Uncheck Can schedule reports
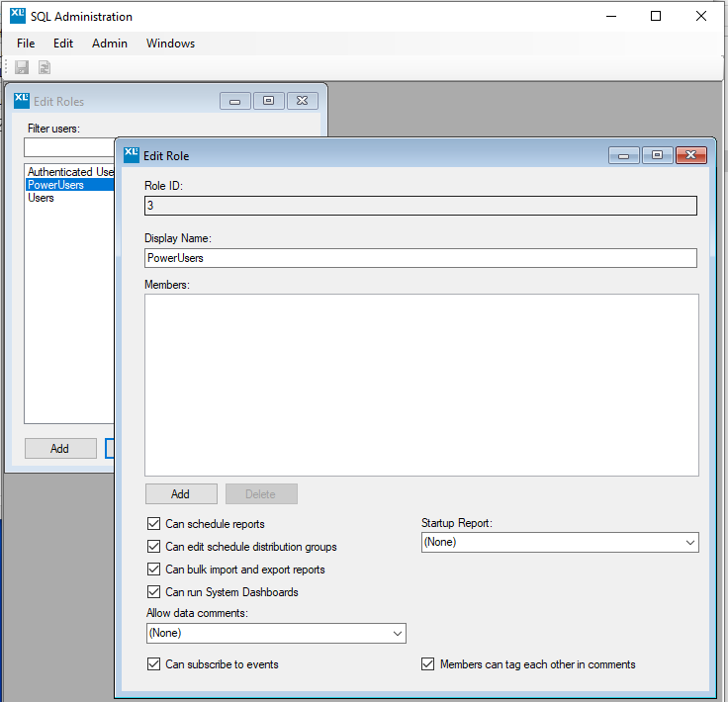The image size is (728, 702). point(153,524)
